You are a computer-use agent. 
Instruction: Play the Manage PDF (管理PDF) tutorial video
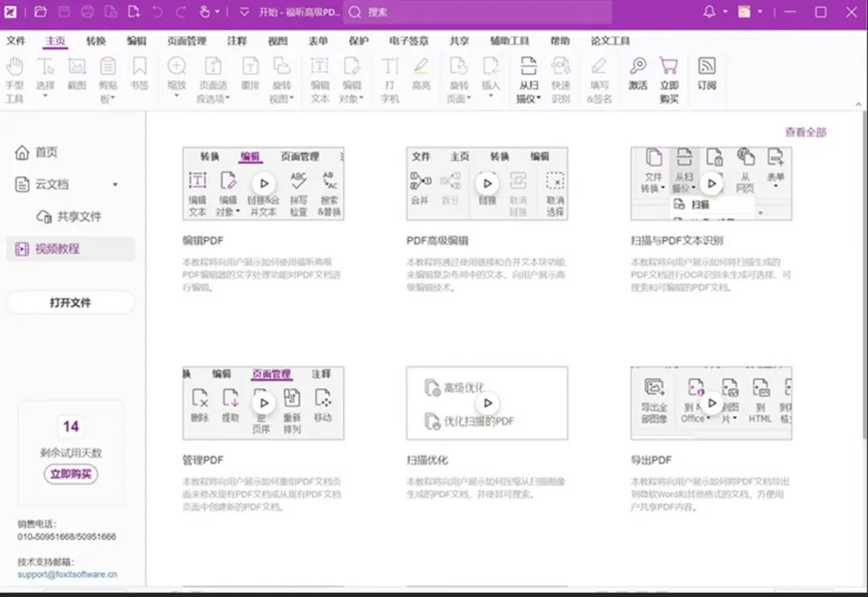(x=264, y=403)
